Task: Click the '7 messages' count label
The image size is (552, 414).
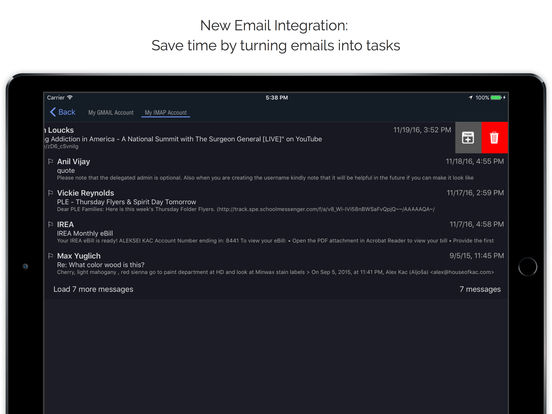Action: click(x=480, y=289)
